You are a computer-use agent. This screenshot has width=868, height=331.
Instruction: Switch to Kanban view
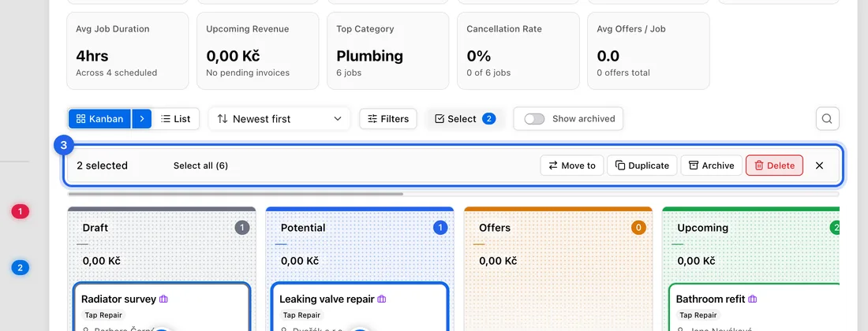pyautogui.click(x=99, y=119)
